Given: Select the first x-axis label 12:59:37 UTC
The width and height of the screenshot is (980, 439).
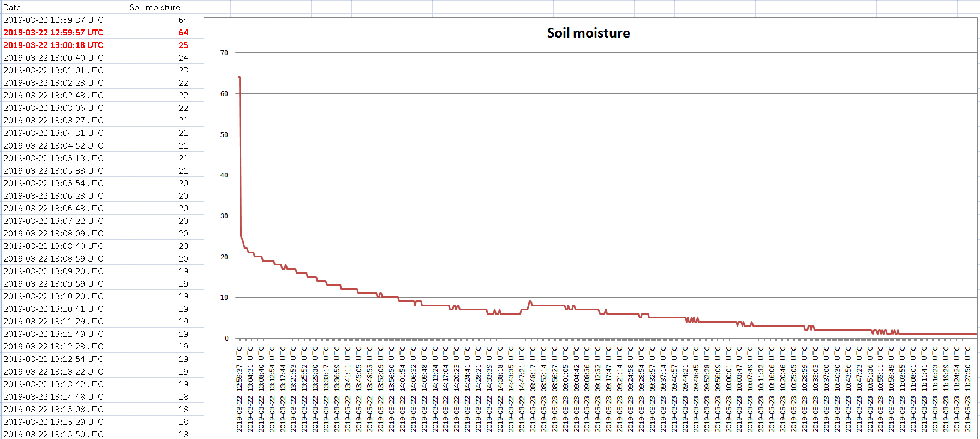Looking at the screenshot, I should coord(239,389).
